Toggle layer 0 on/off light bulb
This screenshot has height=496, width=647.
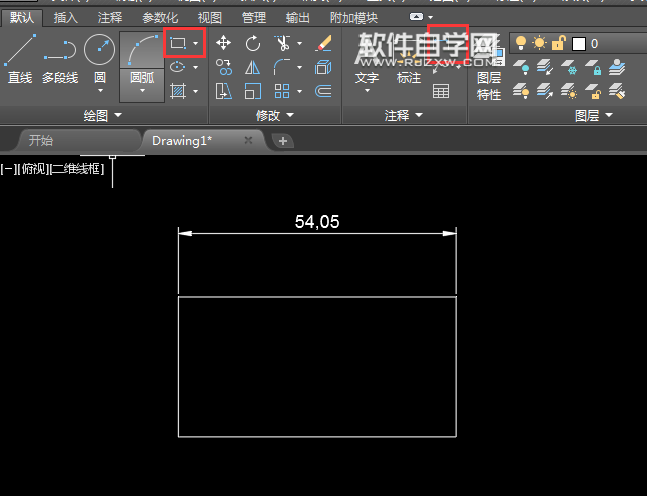tap(521, 43)
